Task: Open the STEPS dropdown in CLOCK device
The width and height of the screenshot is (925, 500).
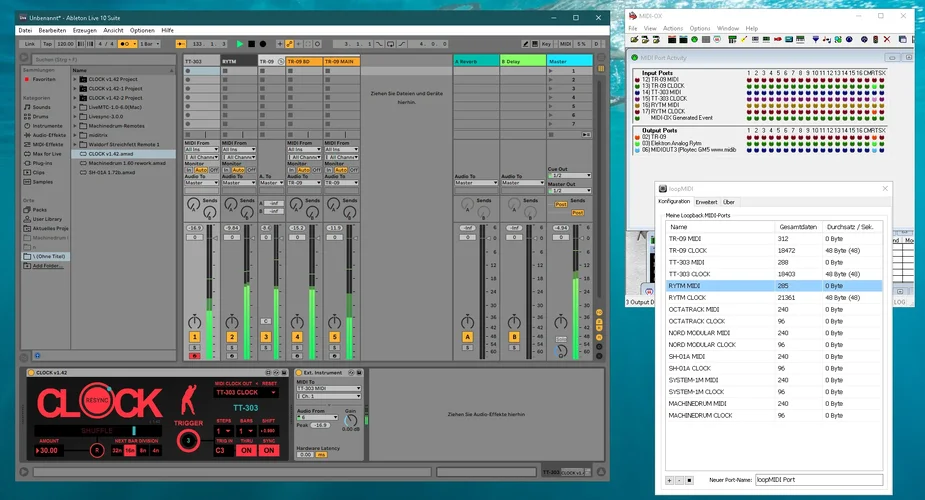Action: point(223,431)
